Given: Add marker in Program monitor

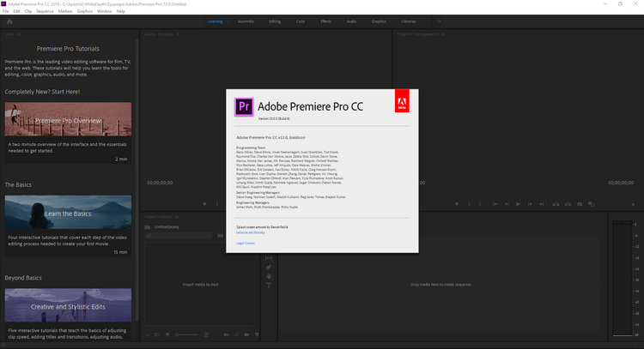Looking at the screenshot, I should coord(457,204).
